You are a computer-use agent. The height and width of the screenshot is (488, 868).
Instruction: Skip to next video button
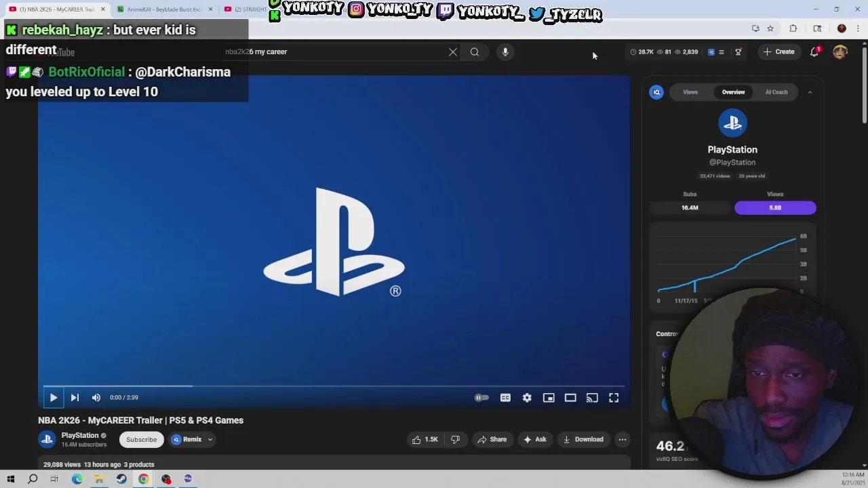point(75,398)
